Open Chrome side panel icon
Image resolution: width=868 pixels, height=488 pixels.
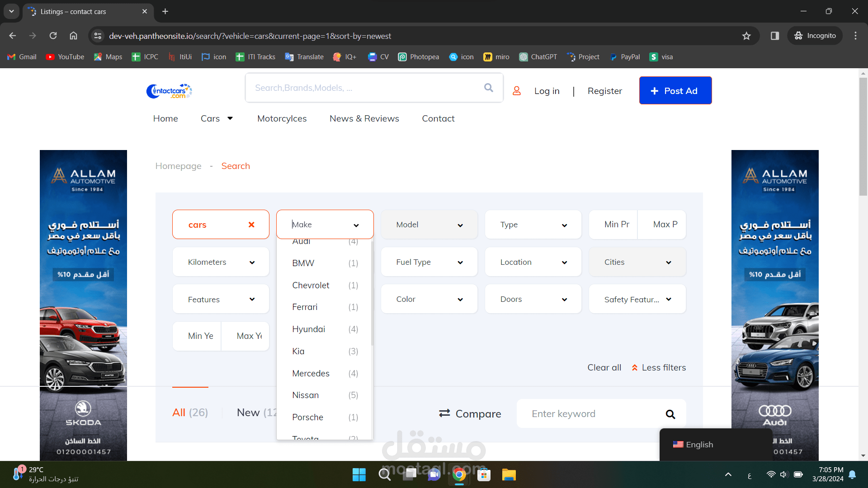tap(775, 36)
